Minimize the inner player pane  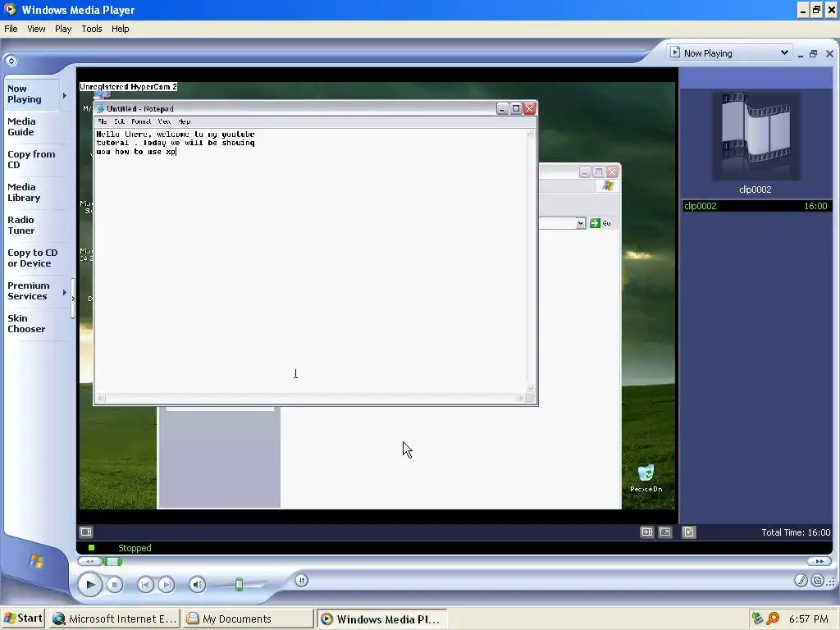tap(801, 54)
